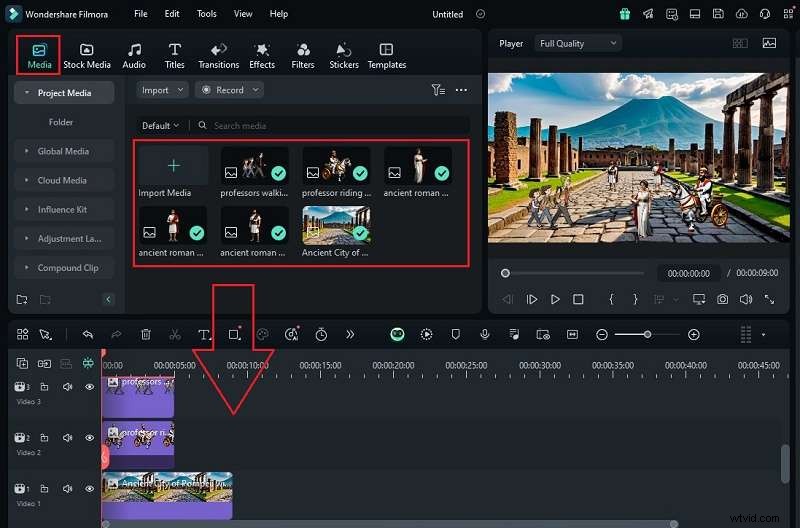The height and width of the screenshot is (528, 800).
Task: Click the Speed timer icon in timeline
Action: click(x=321, y=334)
